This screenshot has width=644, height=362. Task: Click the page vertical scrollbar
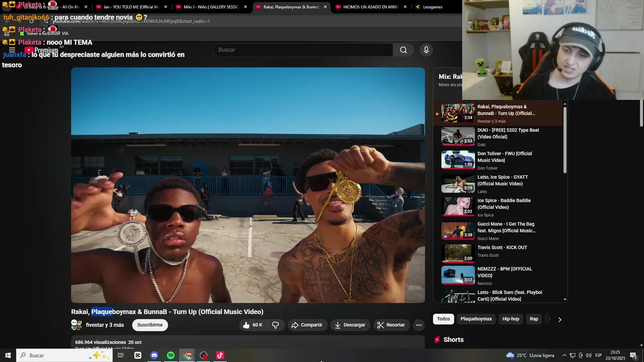coord(641,113)
